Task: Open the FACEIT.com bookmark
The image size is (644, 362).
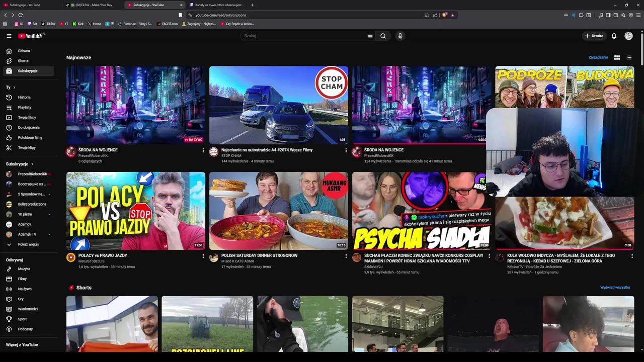Action: coord(167,24)
